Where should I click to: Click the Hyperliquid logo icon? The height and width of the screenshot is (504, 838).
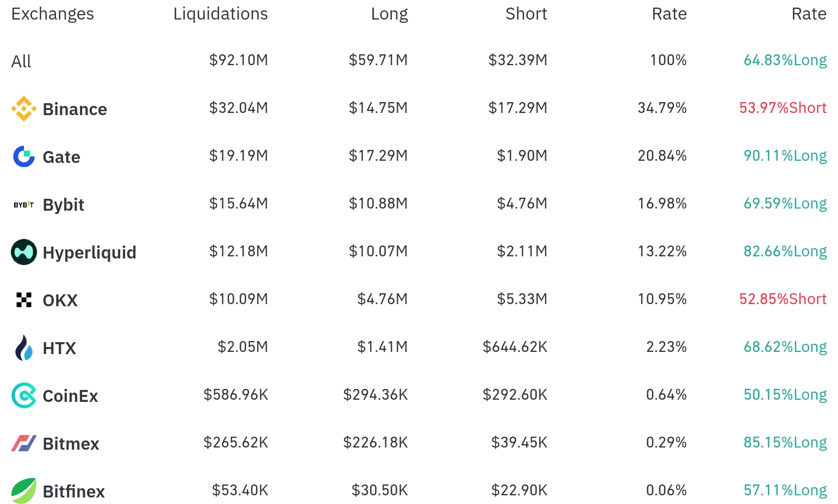click(x=24, y=252)
